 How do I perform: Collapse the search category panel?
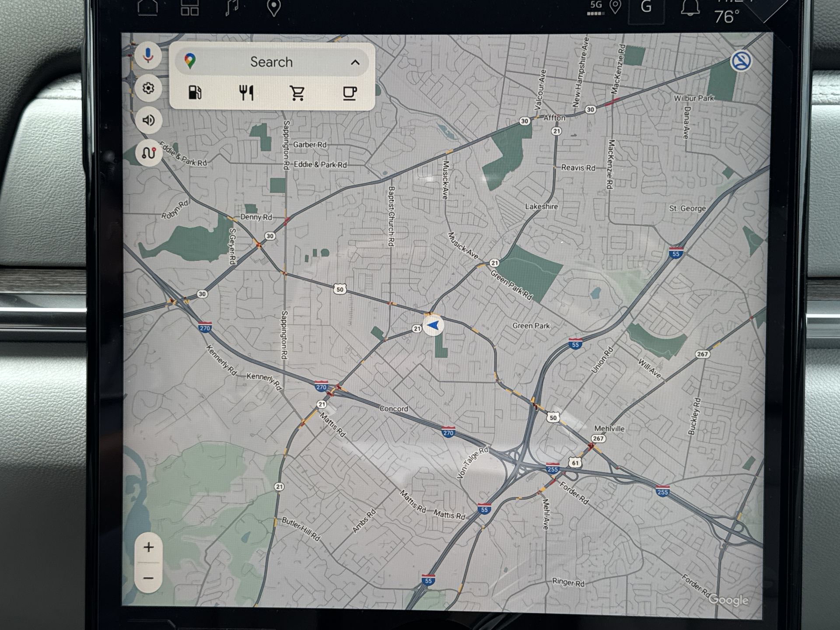point(355,63)
